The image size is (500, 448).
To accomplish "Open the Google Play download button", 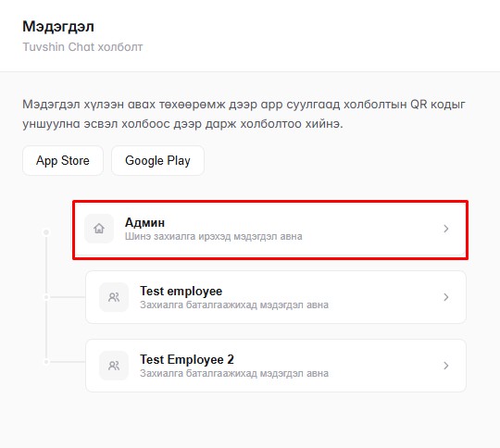I will (157, 161).
